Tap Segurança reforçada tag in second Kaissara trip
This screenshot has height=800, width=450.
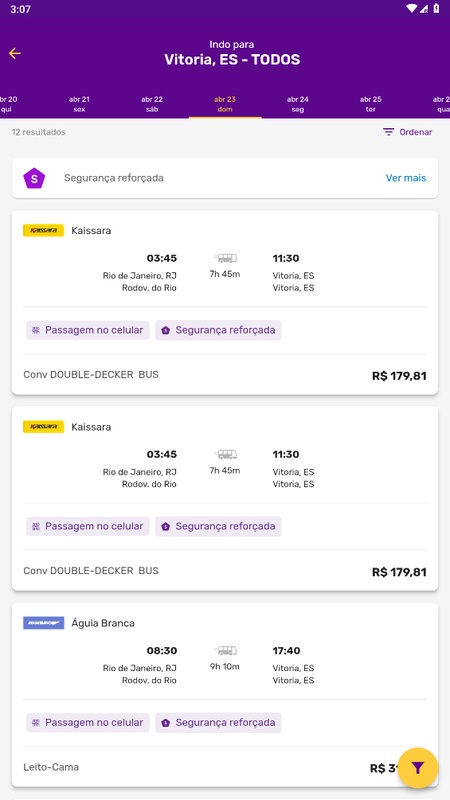218,526
